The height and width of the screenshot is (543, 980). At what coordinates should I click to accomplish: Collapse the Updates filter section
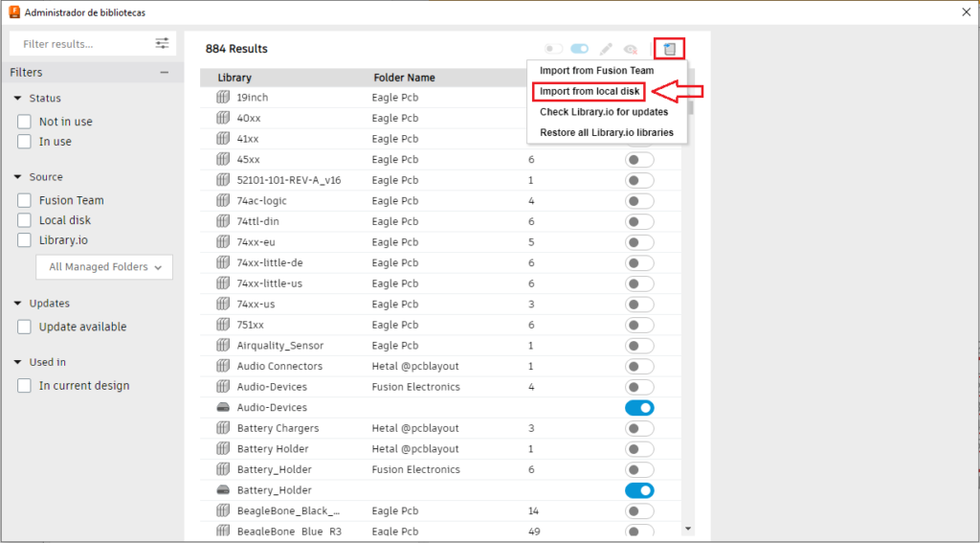click(x=17, y=304)
